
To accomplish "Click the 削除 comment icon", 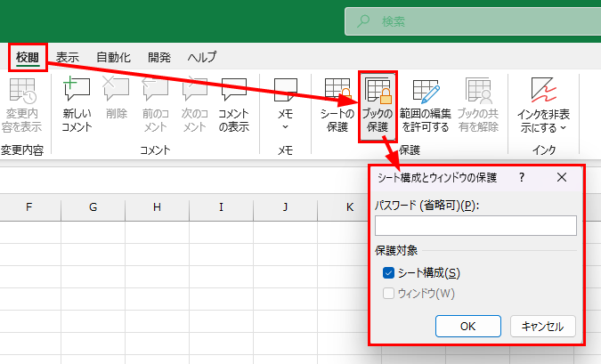I will pos(116,99).
